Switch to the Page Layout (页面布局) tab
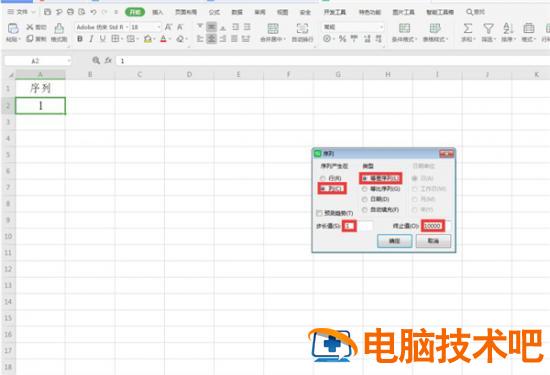Screen dimensions: 550x375 point(186,12)
